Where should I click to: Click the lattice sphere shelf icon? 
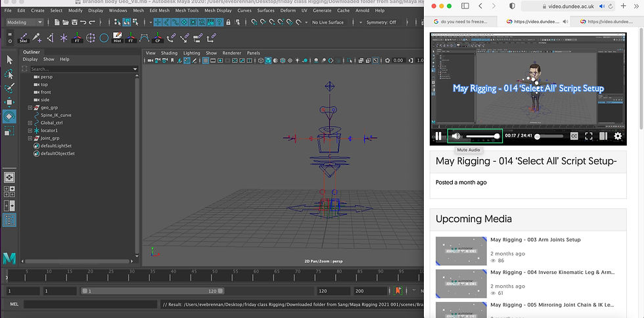click(91, 38)
